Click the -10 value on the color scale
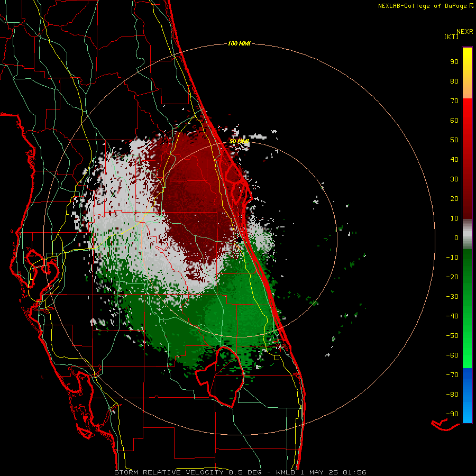The height and width of the screenshot is (476, 476). 452,258
